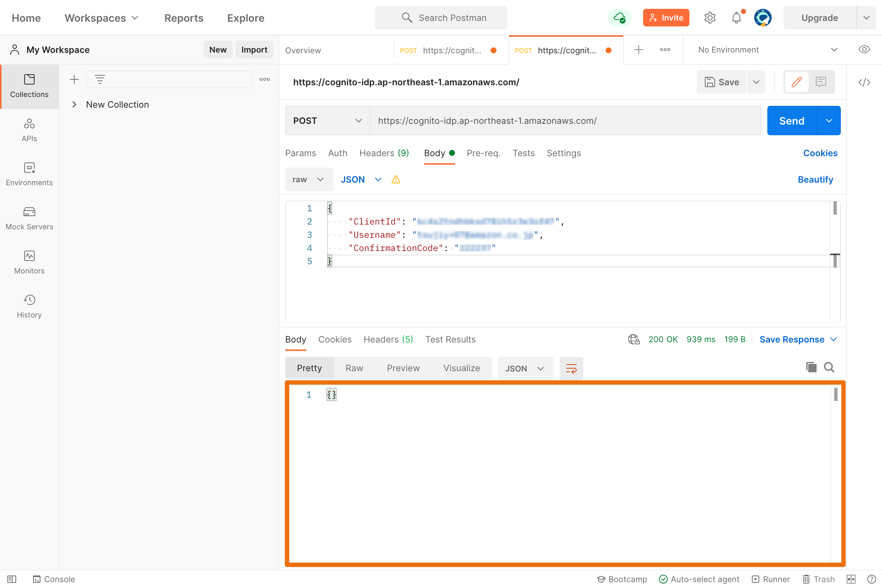Add a new request tab
Viewport: 882px width, 588px height.
click(639, 50)
